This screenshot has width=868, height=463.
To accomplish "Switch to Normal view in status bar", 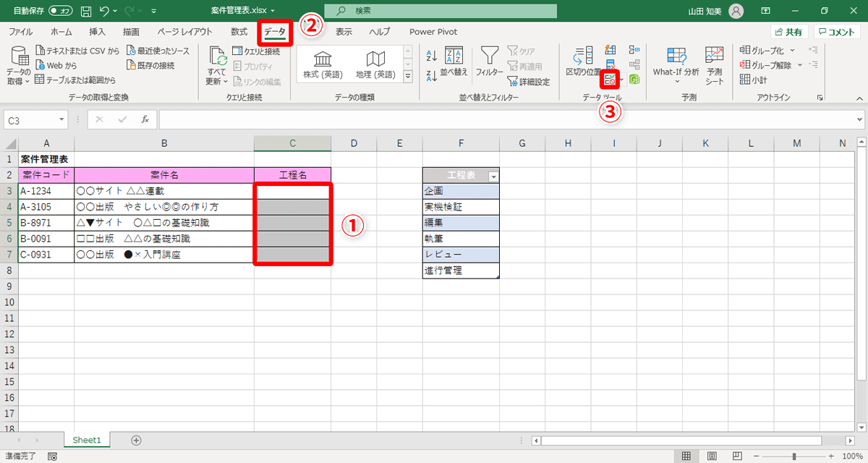I will [x=686, y=456].
